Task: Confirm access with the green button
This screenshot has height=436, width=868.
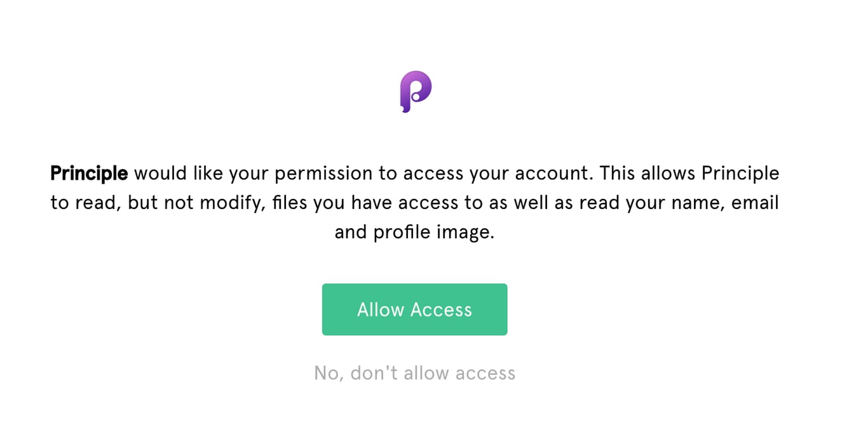Action: [414, 310]
